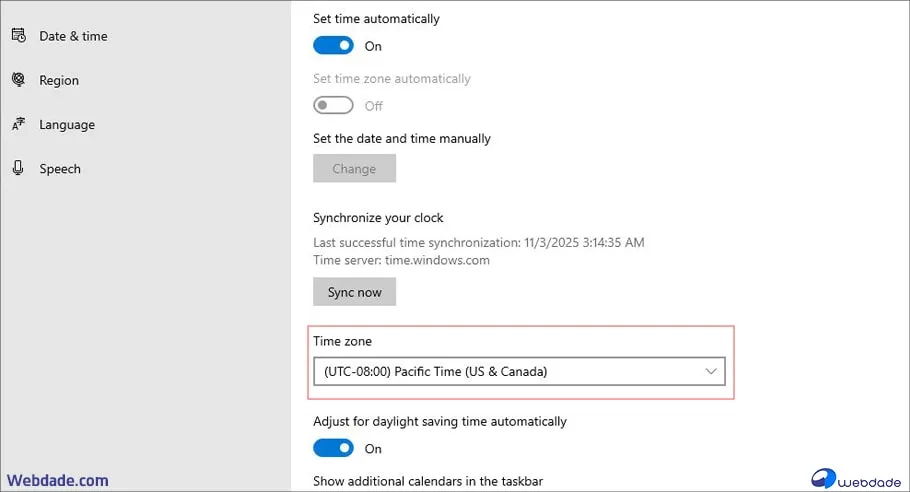Disable daylight saving time automatic adjustment
The width and height of the screenshot is (910, 492).
pos(333,448)
